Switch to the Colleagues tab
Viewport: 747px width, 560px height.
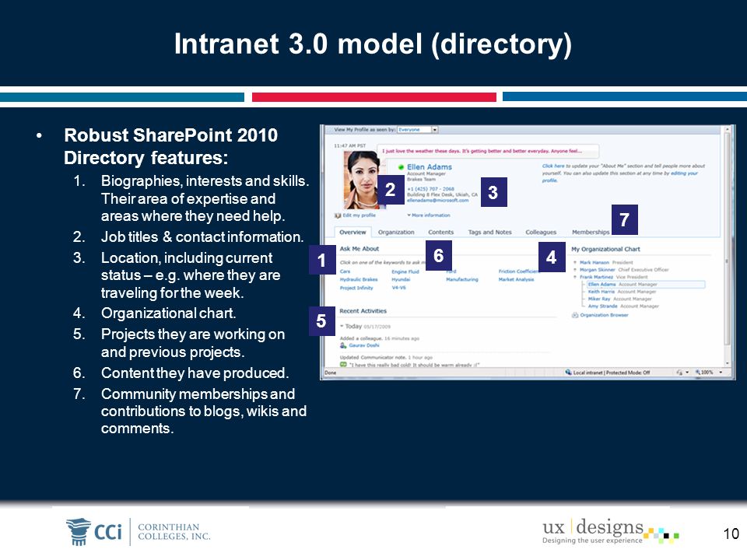[x=541, y=233]
